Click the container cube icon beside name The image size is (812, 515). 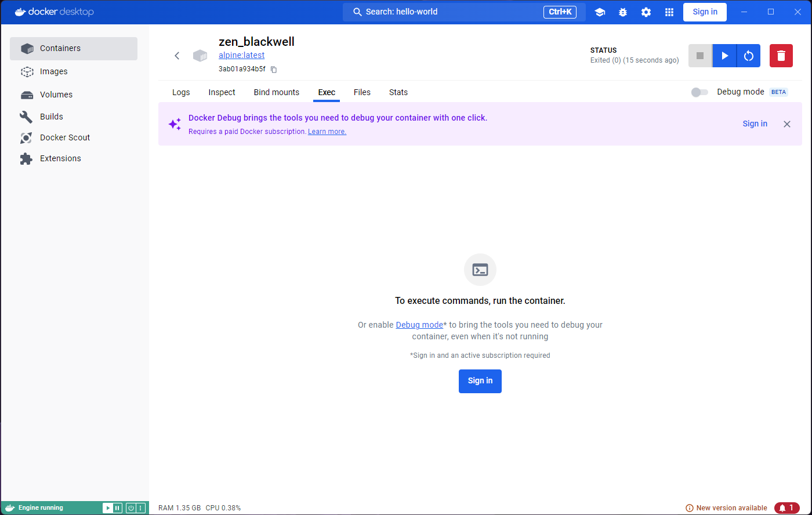point(200,56)
